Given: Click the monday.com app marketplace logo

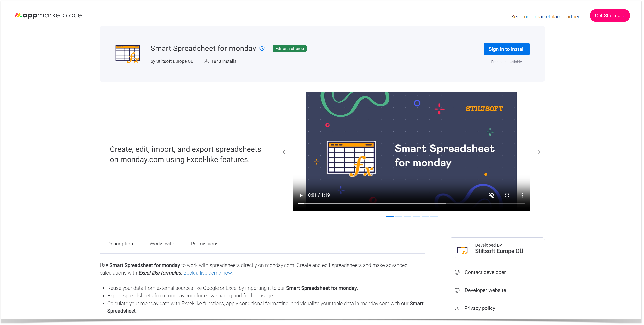Looking at the screenshot, I should (48, 15).
